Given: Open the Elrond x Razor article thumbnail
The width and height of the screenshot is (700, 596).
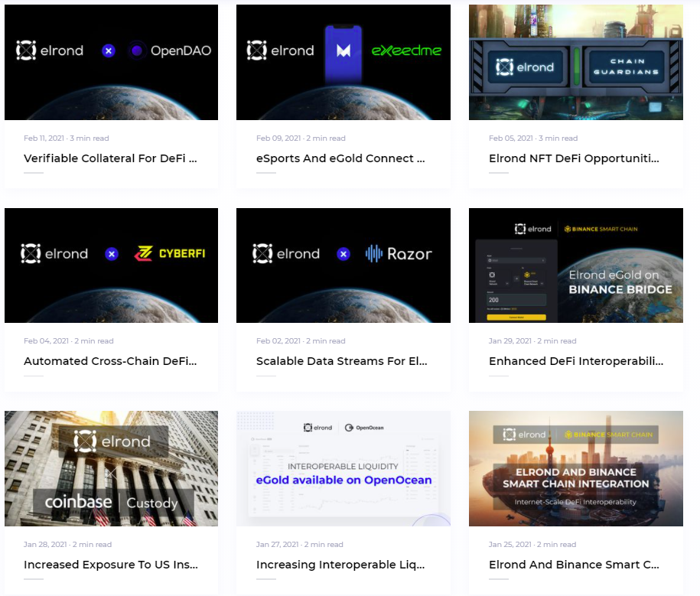Looking at the screenshot, I should [x=343, y=265].
